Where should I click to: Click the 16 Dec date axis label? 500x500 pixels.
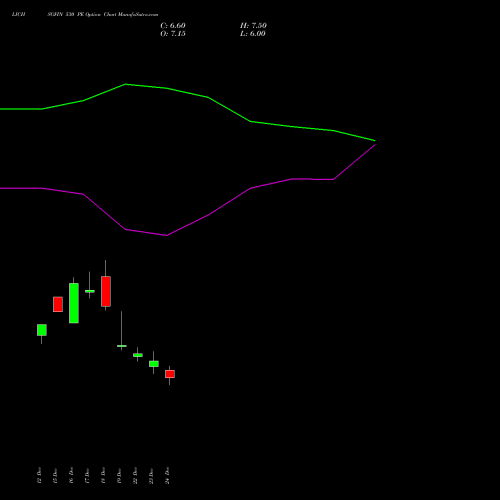click(71, 476)
